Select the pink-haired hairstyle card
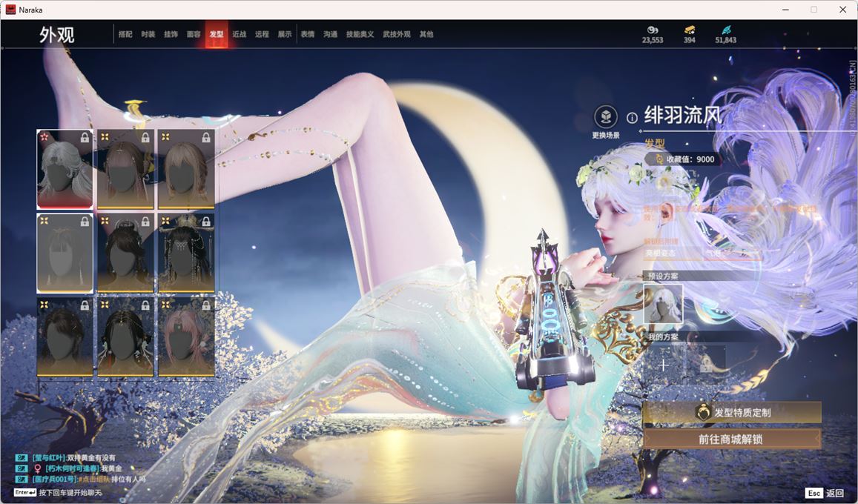The height and width of the screenshot is (504, 858). coord(186,337)
